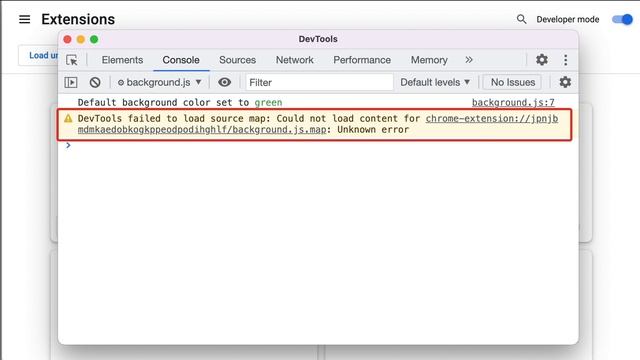Maximize the DevTools window green button
Screen dimensions: 640x360
pos(94,39)
